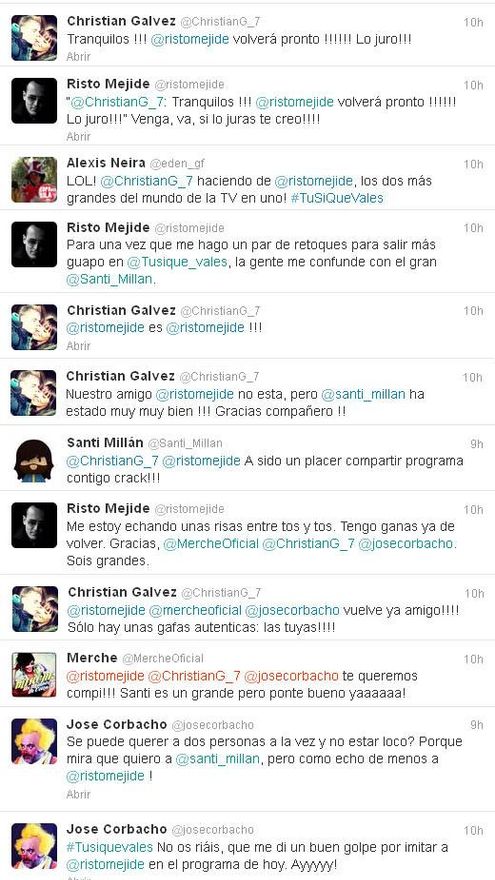Click the @Santi_Millan mention in Risto's tweet
Viewport: 495px width, 880px height.
109,279
